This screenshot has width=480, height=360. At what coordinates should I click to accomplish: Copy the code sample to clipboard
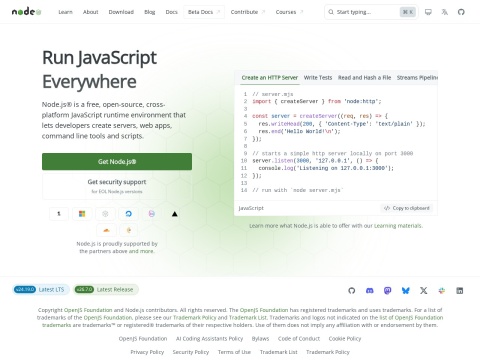[407, 208]
